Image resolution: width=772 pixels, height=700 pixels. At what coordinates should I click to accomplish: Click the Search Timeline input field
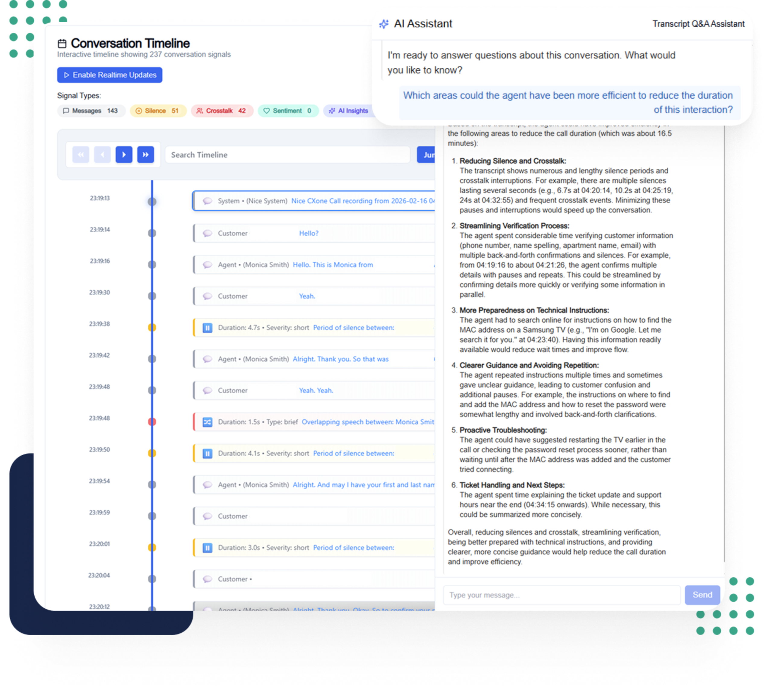[287, 155]
